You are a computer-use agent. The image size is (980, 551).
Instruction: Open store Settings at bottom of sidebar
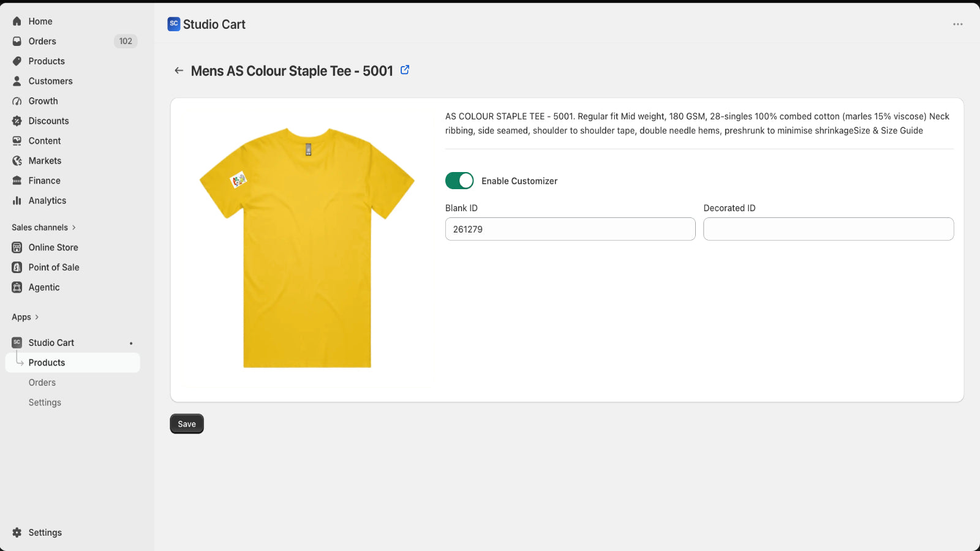pos(45,533)
